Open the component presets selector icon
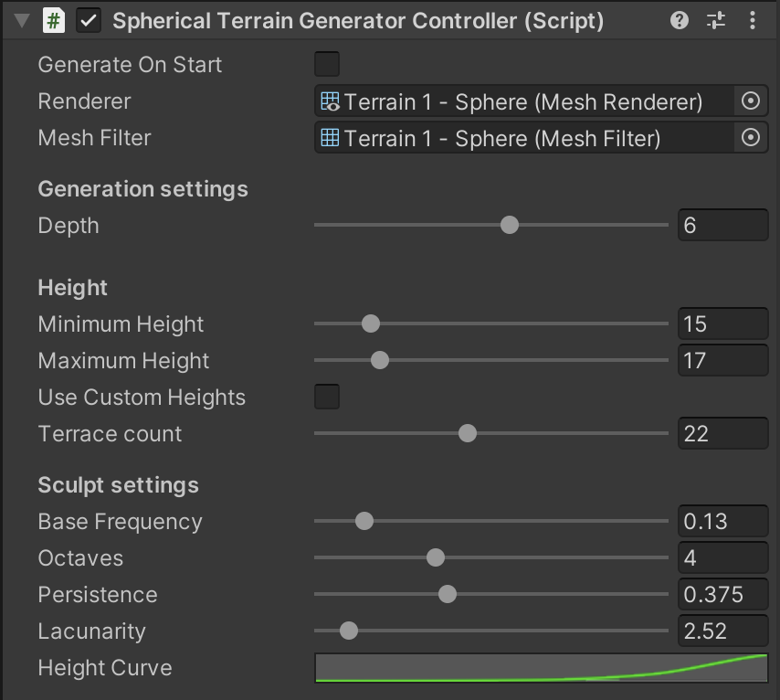The image size is (780, 700). pyautogui.click(x=715, y=20)
